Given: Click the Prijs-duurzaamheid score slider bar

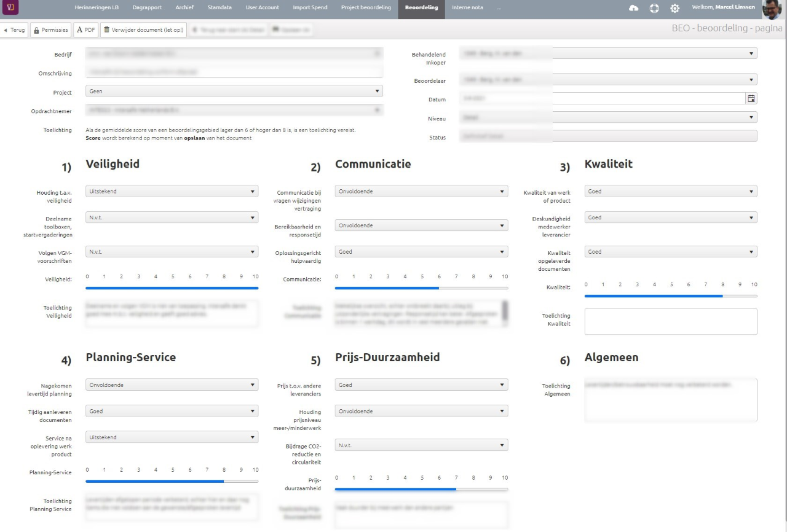Looking at the screenshot, I should pos(421,489).
